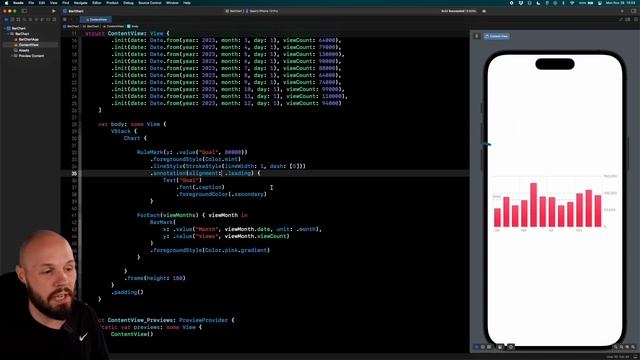This screenshot has height=360, width=640.
Task: Open BarChartApp file in navigator
Action: [x=29, y=39]
